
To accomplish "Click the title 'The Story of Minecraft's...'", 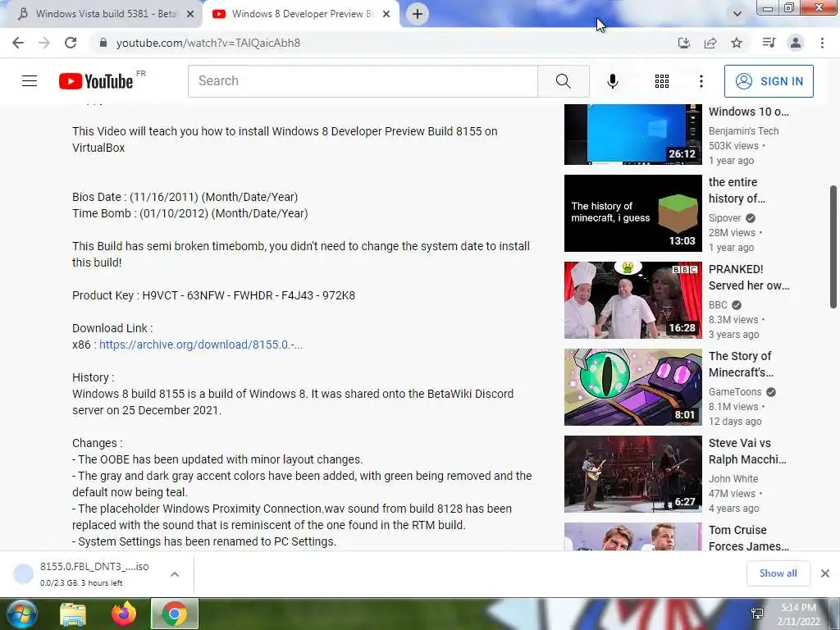I will click(x=741, y=363).
